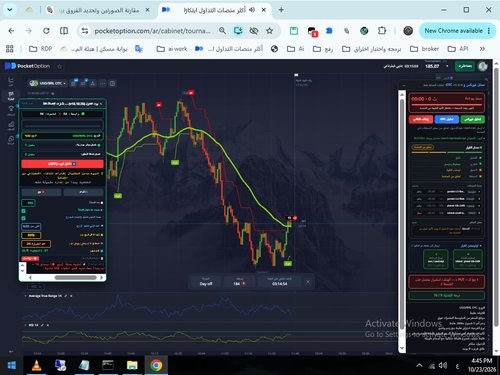Show more bookmarks with the chevron

click(x=482, y=49)
